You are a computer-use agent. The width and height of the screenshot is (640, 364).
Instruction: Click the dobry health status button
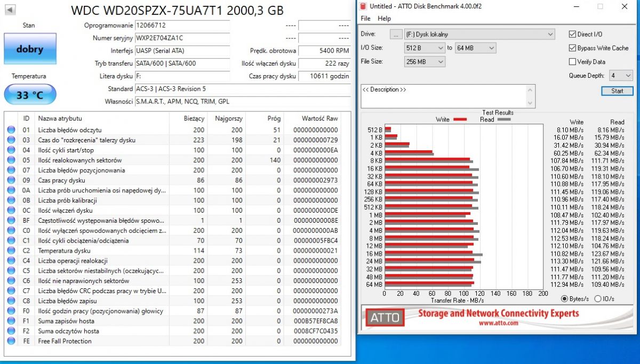pos(30,49)
